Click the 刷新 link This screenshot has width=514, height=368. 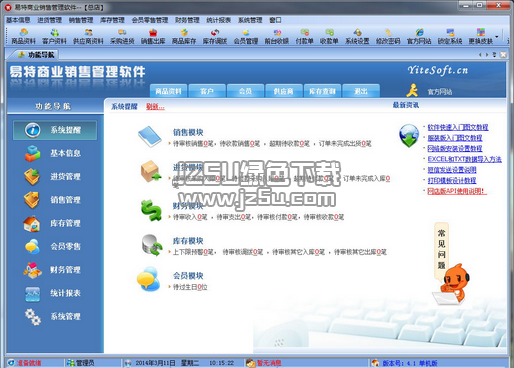tap(155, 107)
